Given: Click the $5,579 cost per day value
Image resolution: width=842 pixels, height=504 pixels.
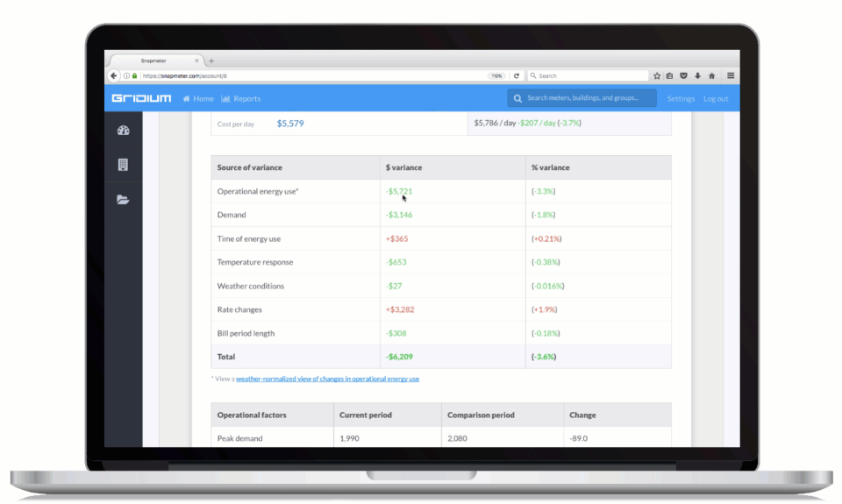Looking at the screenshot, I should click(290, 124).
